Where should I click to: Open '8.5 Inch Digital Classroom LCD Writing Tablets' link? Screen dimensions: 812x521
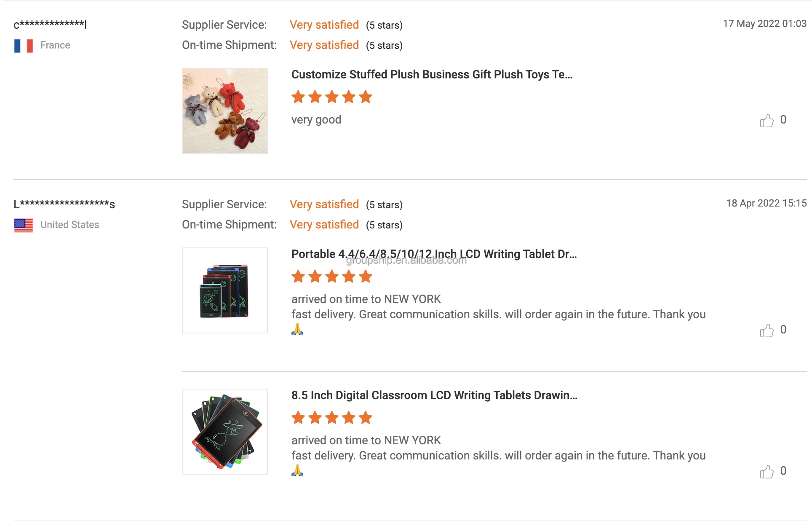[434, 395]
